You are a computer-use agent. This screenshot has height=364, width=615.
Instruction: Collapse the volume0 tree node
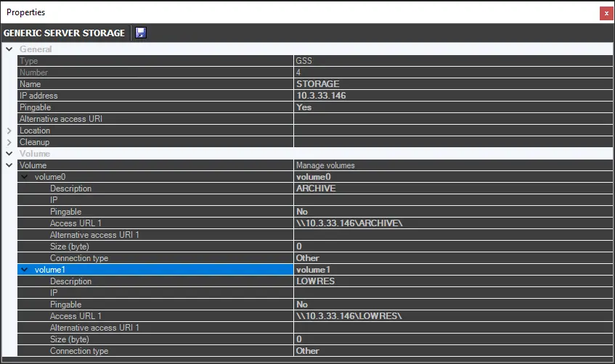pos(25,177)
